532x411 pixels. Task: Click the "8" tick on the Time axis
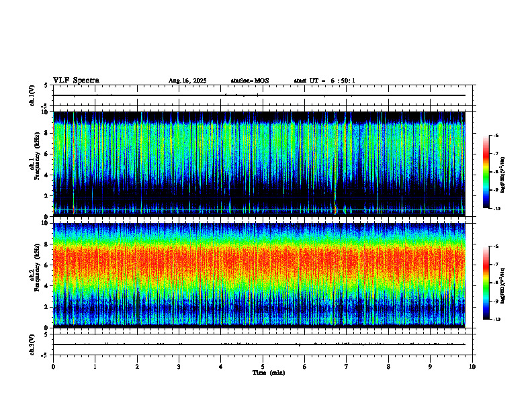click(388, 367)
